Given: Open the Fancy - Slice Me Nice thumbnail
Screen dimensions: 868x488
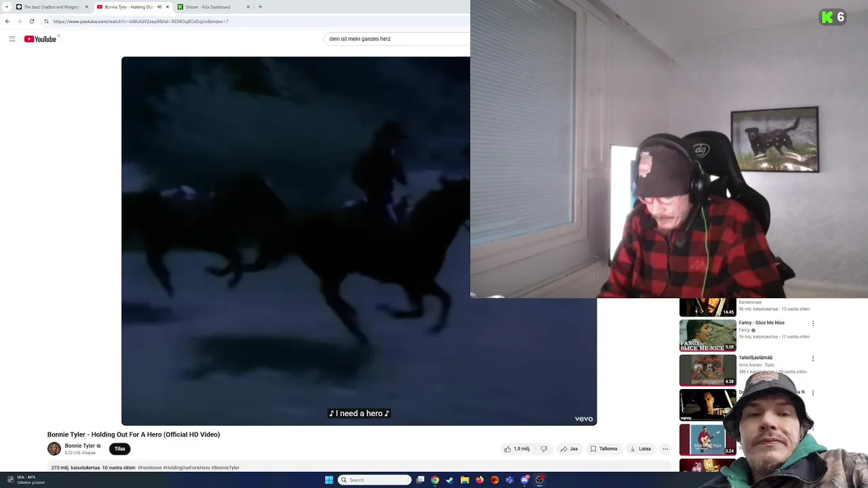Looking at the screenshot, I should point(707,335).
